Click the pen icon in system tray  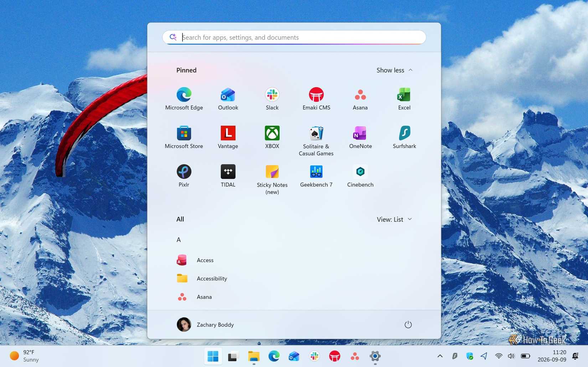pyautogui.click(x=455, y=356)
